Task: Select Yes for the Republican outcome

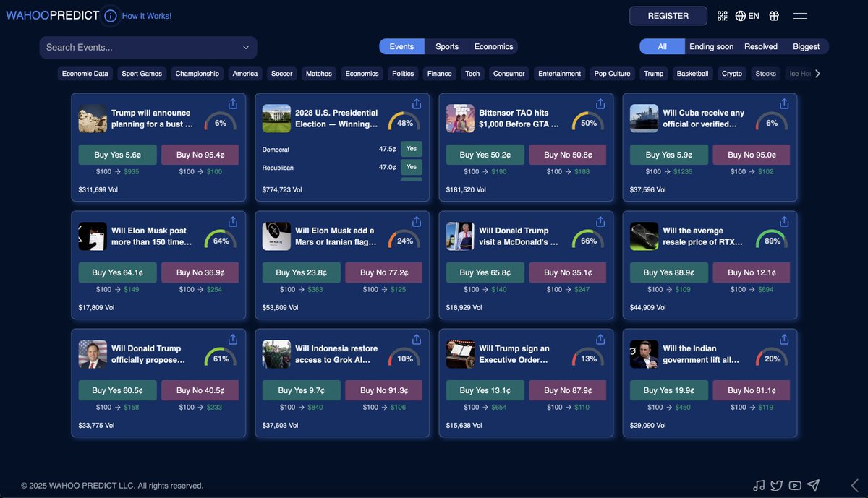Action: [x=411, y=167]
